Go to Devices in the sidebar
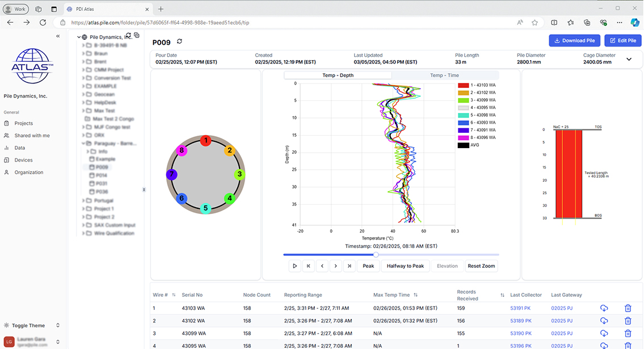644x349 pixels. [x=23, y=160]
